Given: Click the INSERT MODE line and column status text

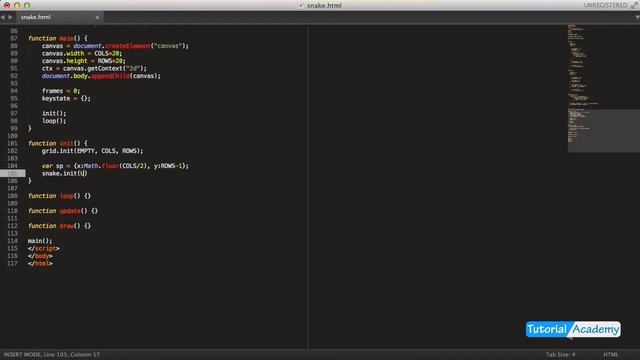Looking at the screenshot, I should pos(51,355).
